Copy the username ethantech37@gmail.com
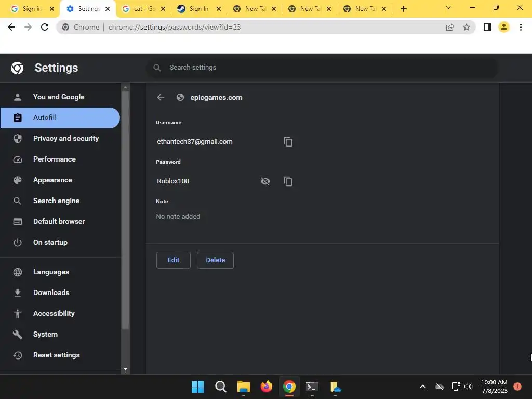 coord(288,142)
